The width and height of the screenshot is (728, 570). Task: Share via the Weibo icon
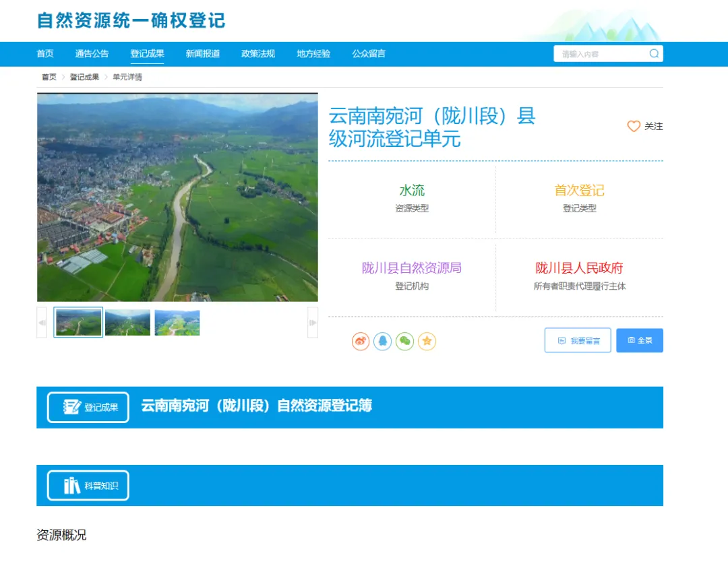pos(360,341)
